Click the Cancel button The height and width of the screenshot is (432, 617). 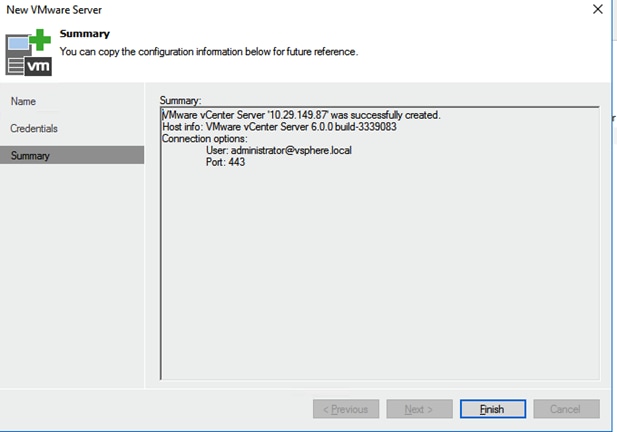[567, 409]
